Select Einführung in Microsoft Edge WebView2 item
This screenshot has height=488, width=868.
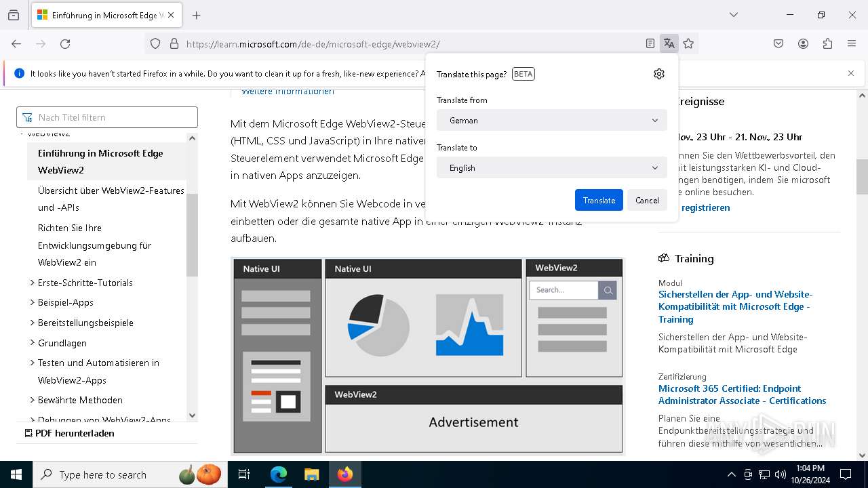pos(106,161)
